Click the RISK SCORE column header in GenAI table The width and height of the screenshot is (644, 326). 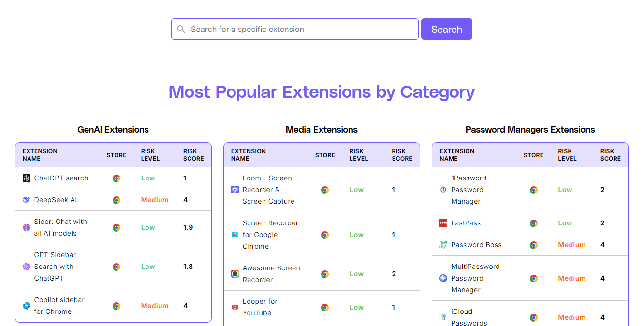coord(192,154)
